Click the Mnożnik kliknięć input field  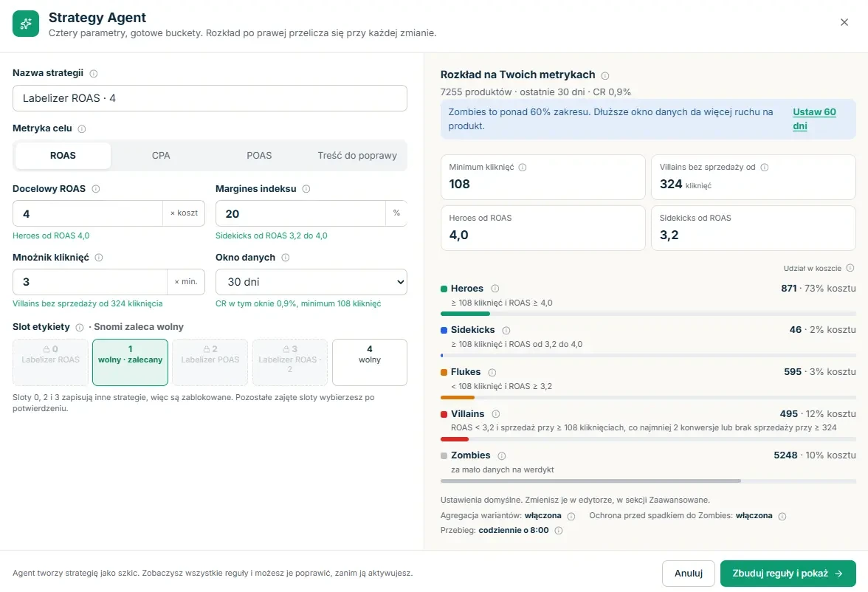click(x=90, y=282)
